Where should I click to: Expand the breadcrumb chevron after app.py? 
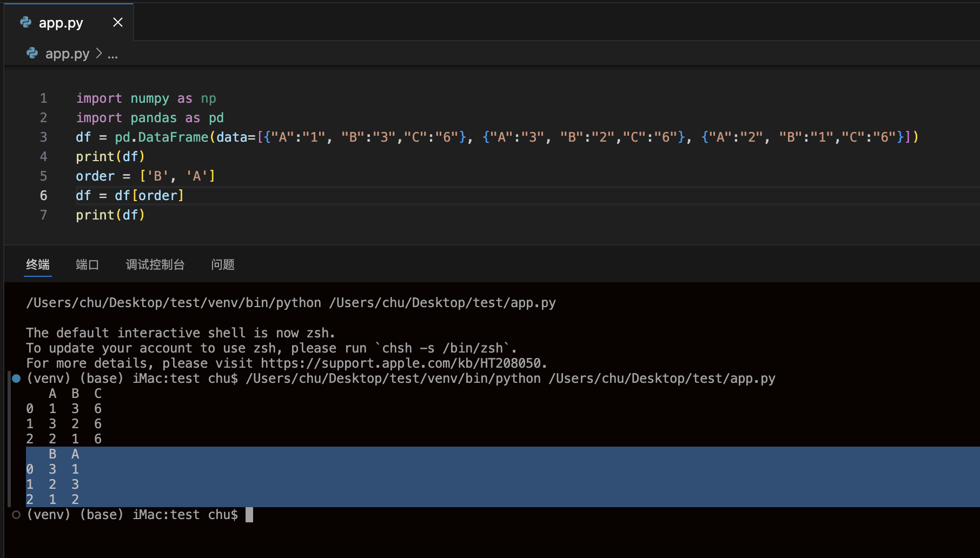pos(99,54)
